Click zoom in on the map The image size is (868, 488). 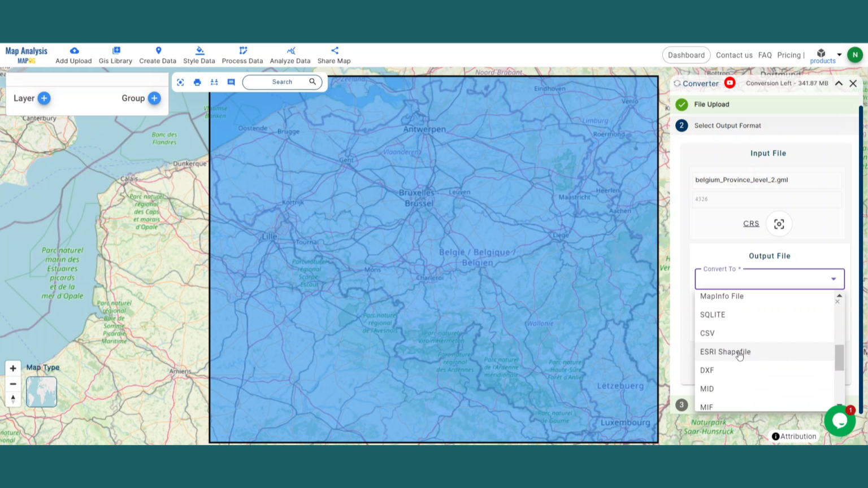(x=12, y=368)
